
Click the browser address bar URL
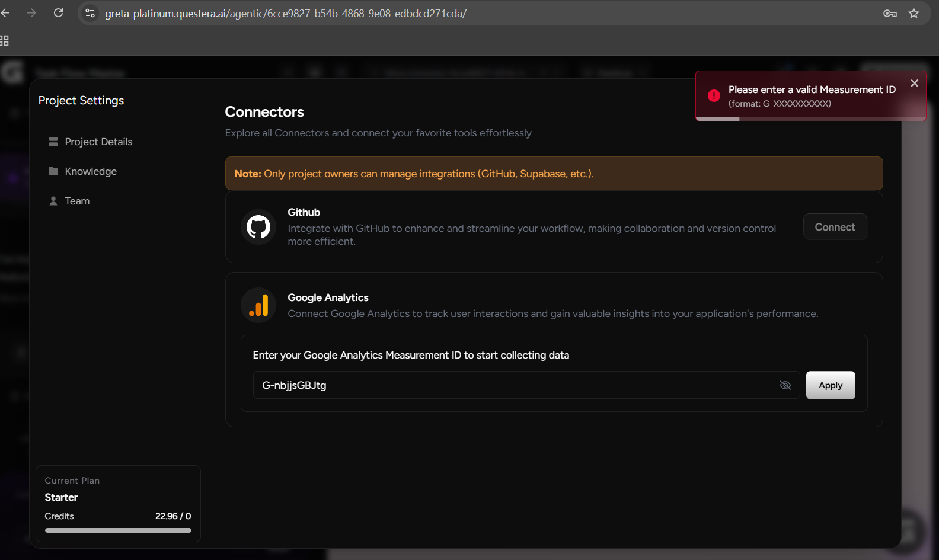click(x=286, y=13)
